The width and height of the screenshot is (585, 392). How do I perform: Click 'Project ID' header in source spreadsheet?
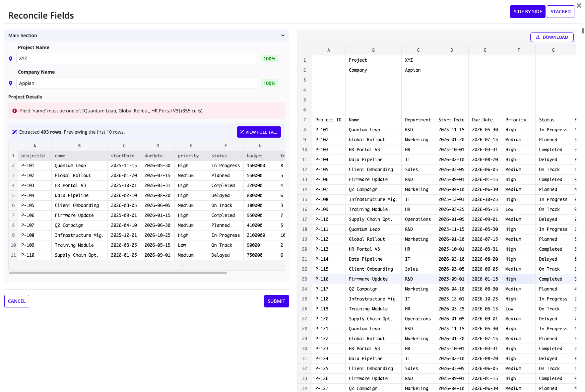329,120
